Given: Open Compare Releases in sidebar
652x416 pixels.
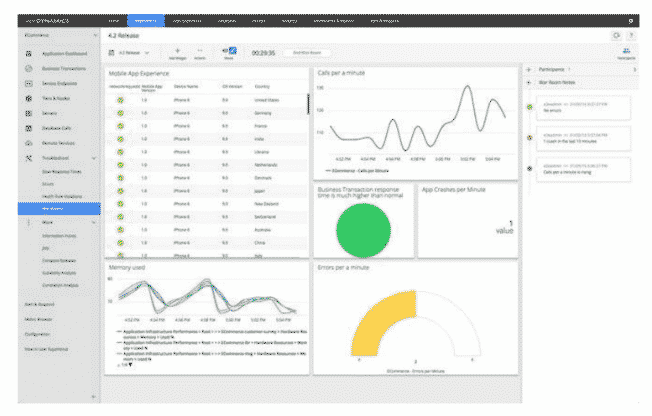Looking at the screenshot, I should (59, 261).
